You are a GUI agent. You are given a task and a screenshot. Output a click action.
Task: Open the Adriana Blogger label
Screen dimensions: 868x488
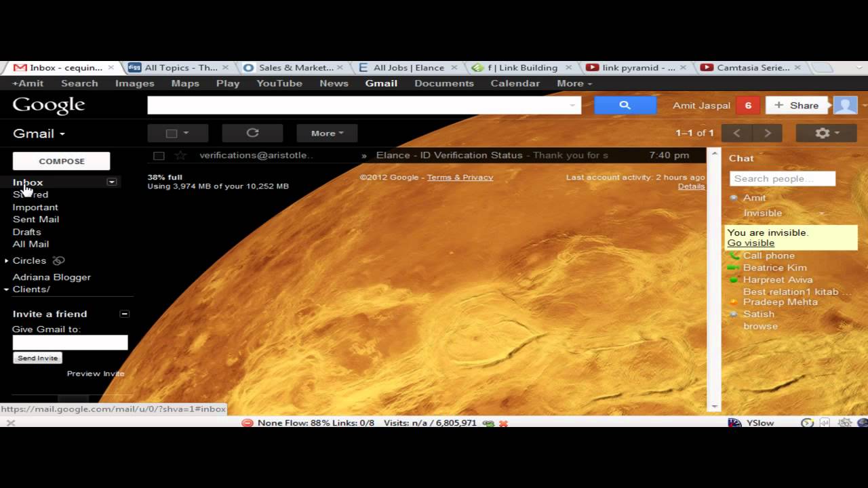pos(52,277)
